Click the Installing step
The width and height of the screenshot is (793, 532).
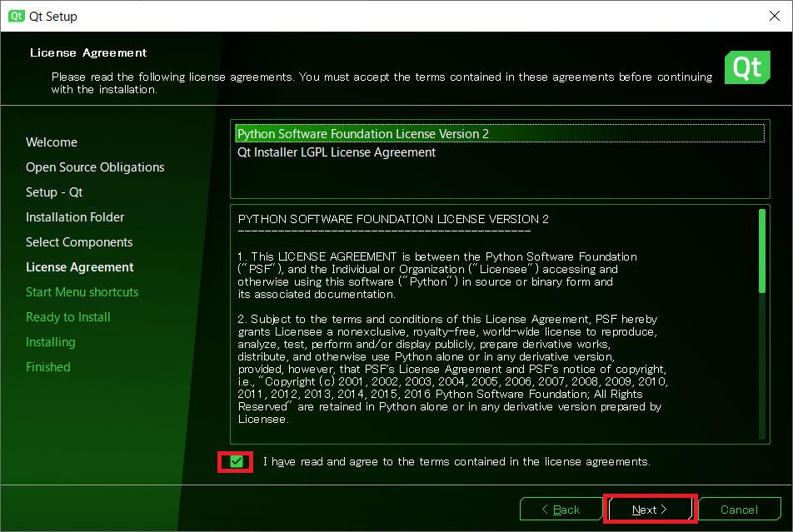[51, 342]
